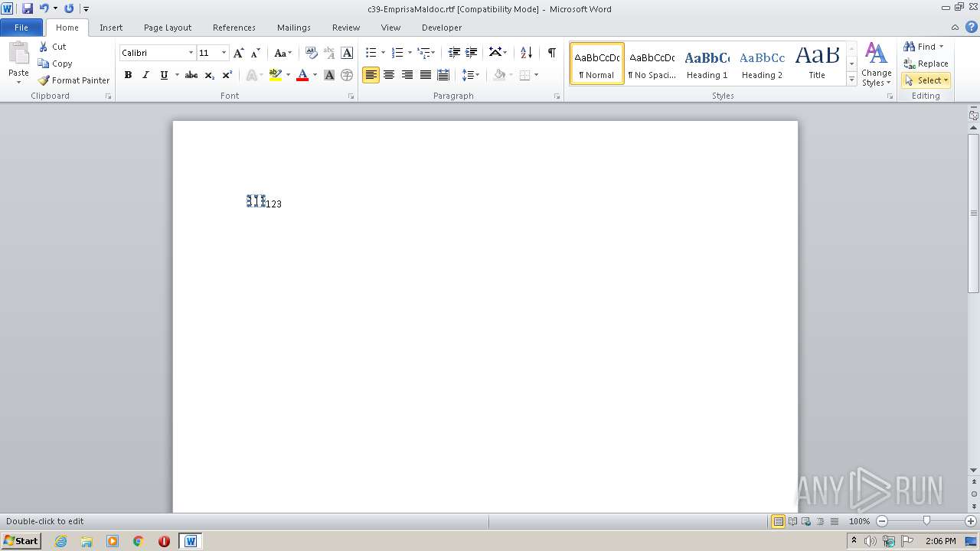Screen dimensions: 980x551
Task: Switch to the Page Layout tab
Action: click(168, 28)
